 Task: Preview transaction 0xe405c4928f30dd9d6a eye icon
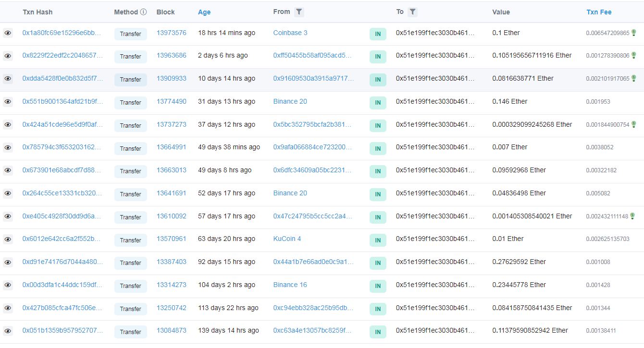tap(8, 216)
